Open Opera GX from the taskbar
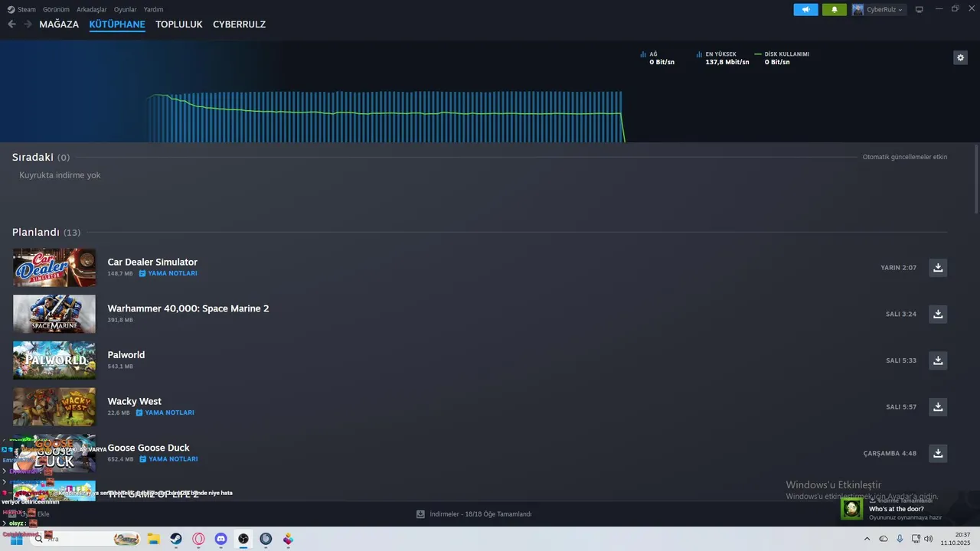Viewport: 980px width, 551px height. [198, 539]
